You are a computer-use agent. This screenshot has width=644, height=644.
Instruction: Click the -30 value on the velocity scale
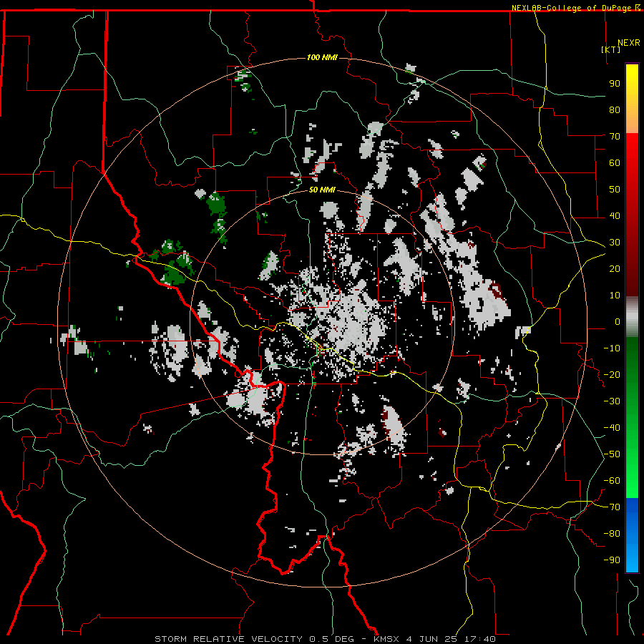point(612,401)
